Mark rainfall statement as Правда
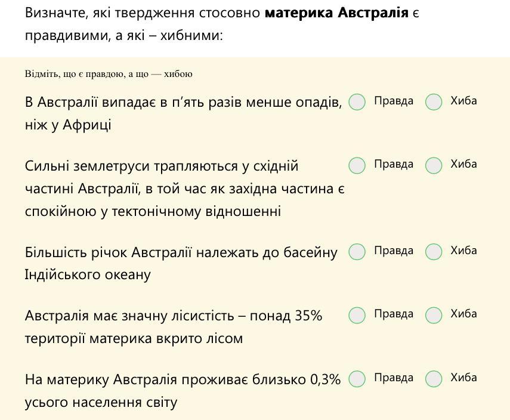This screenshot has height=420, width=510. point(357,102)
